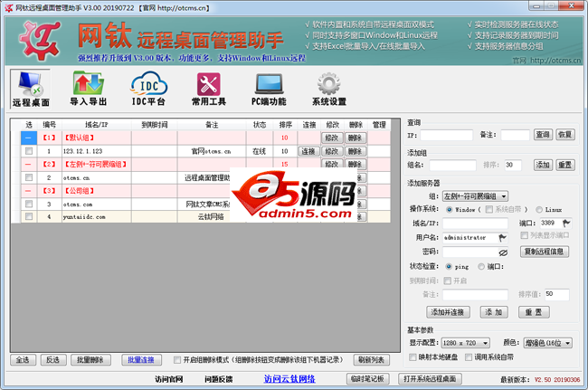Open the 系统设置 gear icon
This screenshot has width=588, height=390.
(329, 89)
